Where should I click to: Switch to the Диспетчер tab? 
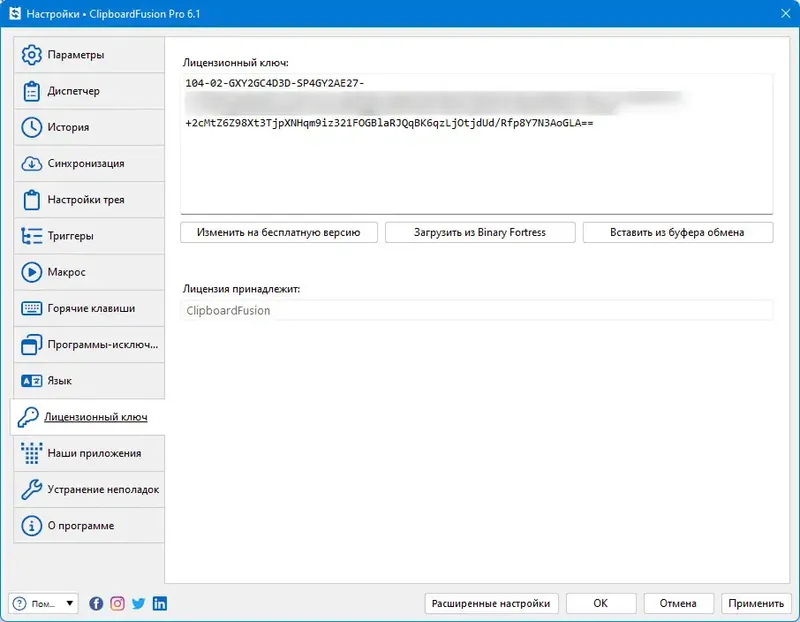[89, 91]
